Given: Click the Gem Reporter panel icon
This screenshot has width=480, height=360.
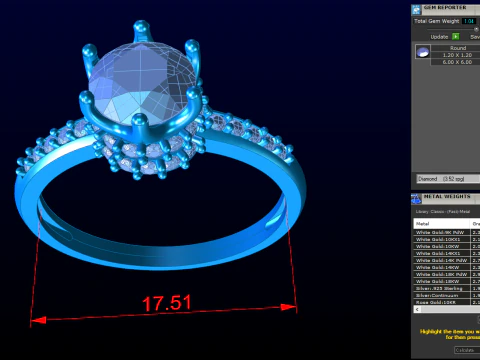Looking at the screenshot, I should click(416, 10).
